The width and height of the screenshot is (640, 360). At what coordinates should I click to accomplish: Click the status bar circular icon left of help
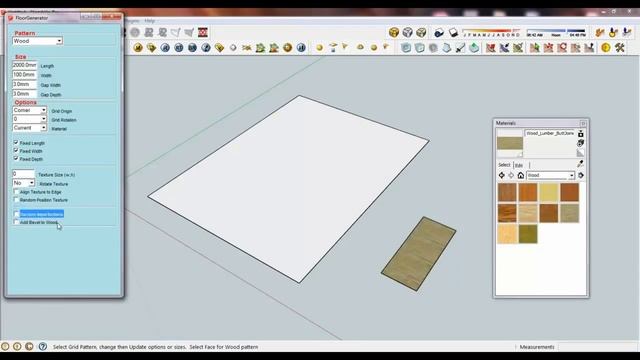(x=29, y=347)
